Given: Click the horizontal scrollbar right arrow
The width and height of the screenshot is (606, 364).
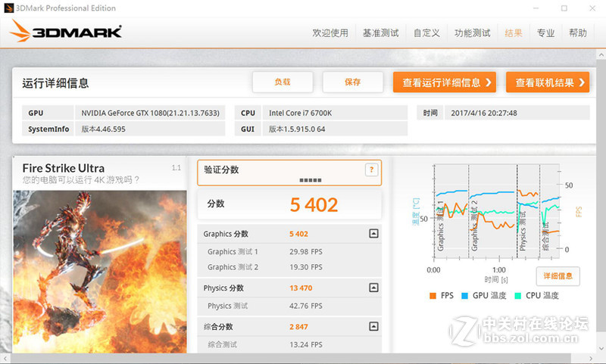Looking at the screenshot, I should click(591, 359).
